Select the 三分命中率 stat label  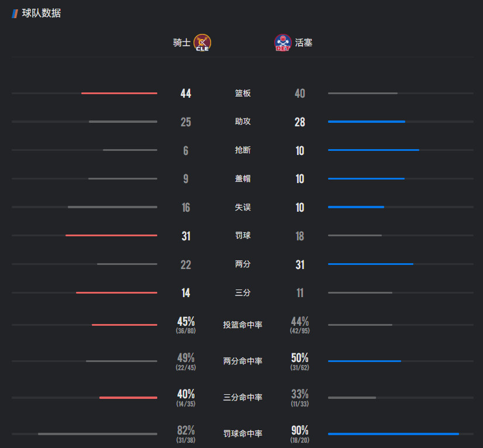point(243,398)
